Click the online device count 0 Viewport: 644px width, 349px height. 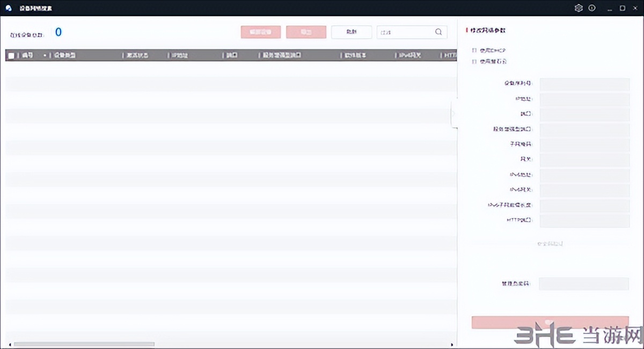tap(58, 32)
